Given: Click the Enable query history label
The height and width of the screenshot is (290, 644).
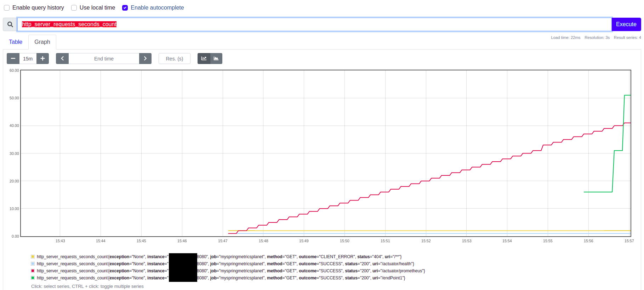Looking at the screenshot, I should pos(38,8).
